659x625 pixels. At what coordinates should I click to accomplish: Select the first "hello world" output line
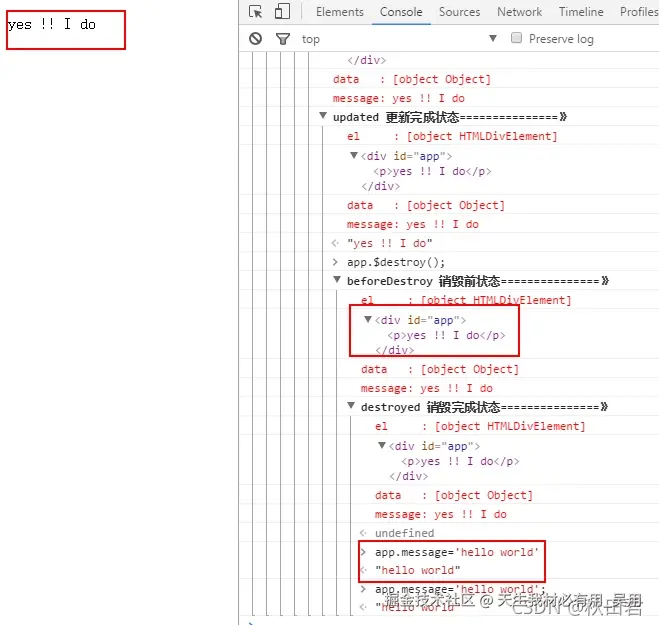click(417, 570)
